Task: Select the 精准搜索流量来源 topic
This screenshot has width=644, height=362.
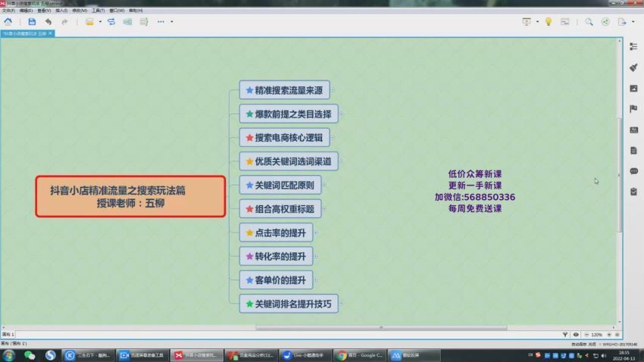Action: point(285,90)
